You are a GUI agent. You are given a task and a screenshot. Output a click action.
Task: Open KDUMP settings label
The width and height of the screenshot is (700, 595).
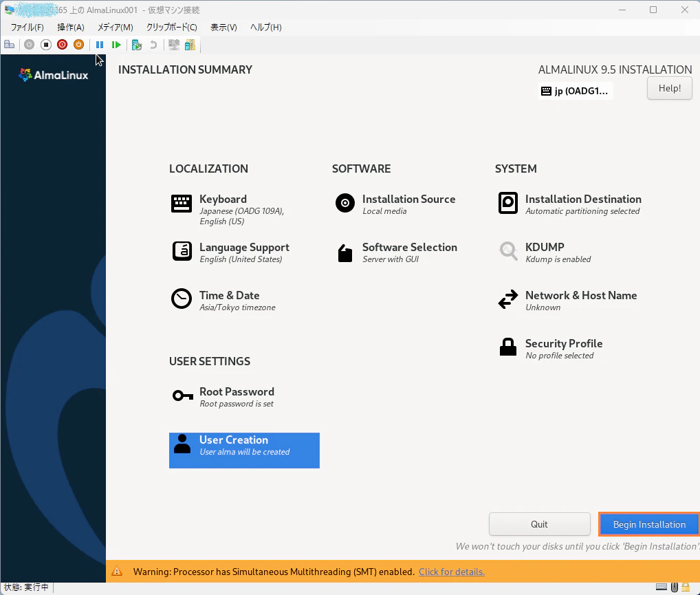tap(545, 248)
